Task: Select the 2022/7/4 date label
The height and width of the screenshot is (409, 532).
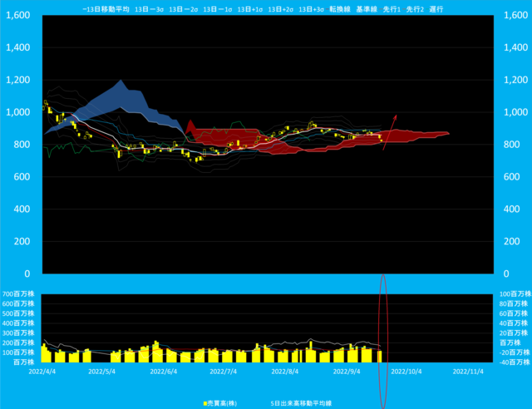Action: coord(224,372)
